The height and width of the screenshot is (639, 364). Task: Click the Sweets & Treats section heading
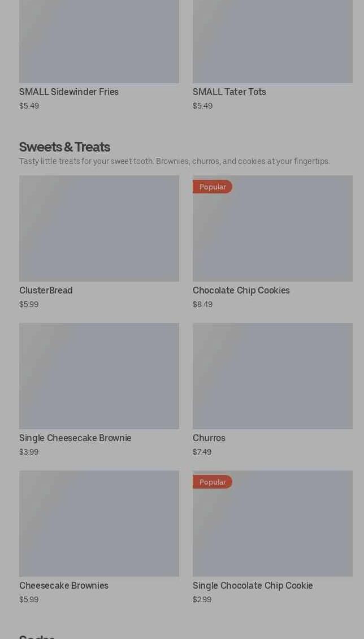point(64,147)
